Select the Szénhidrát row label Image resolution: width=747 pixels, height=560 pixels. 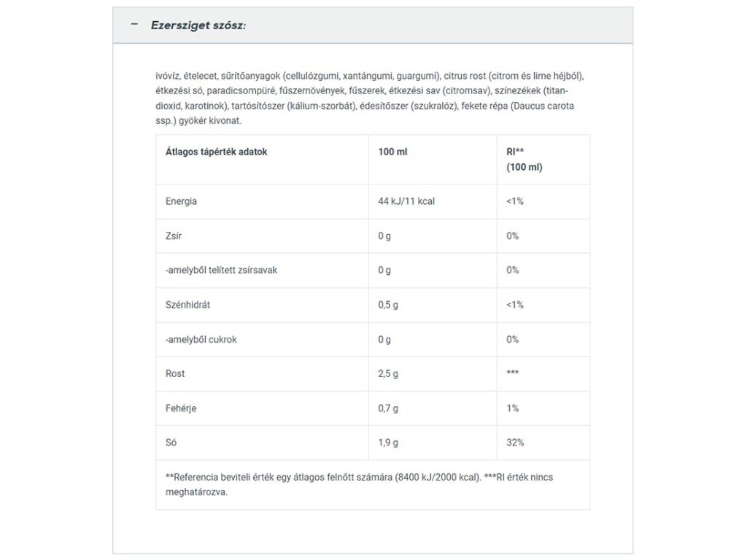[187, 305]
